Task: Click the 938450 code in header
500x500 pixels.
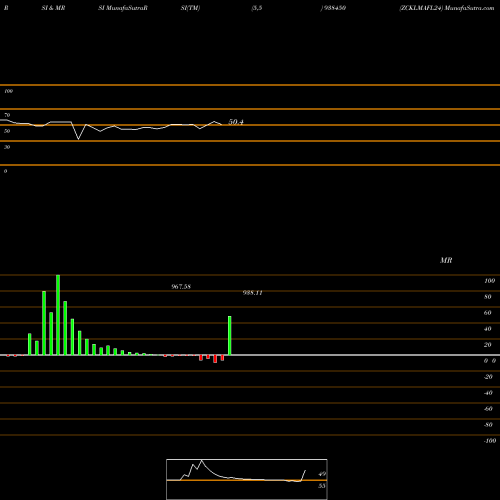Action: [x=334, y=8]
